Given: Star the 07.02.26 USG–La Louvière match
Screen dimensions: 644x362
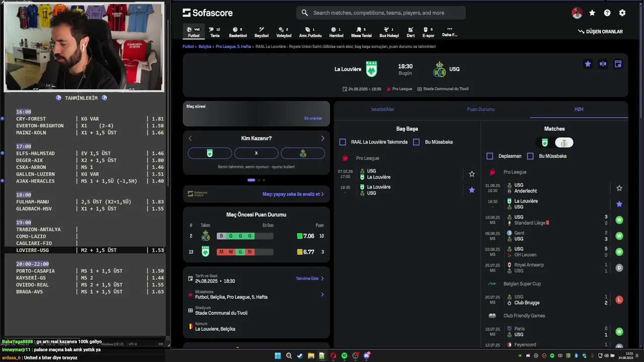Looking at the screenshot, I should pos(472,174).
